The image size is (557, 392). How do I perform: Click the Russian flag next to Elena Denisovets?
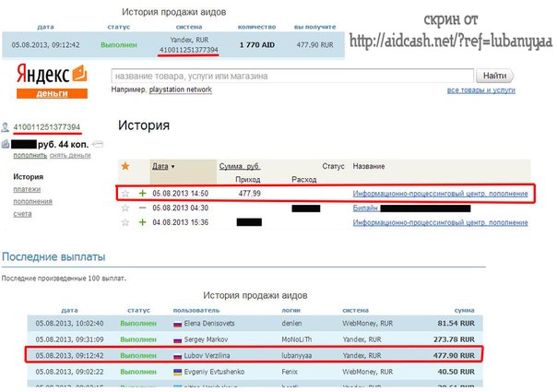[x=179, y=324]
